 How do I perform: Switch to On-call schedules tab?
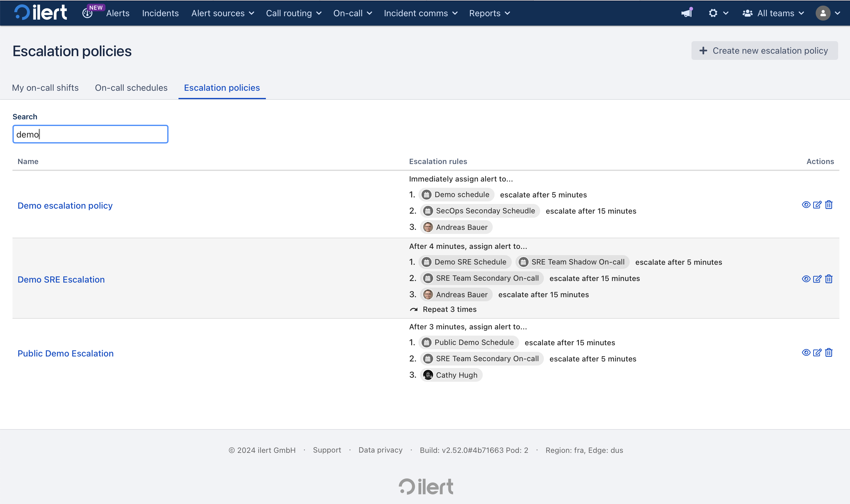[131, 88]
